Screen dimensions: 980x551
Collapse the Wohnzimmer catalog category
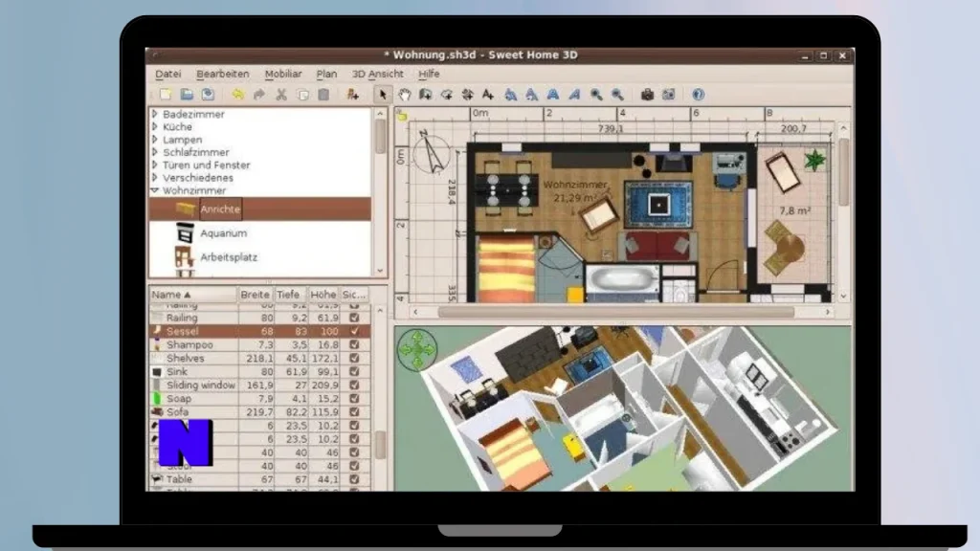(155, 190)
